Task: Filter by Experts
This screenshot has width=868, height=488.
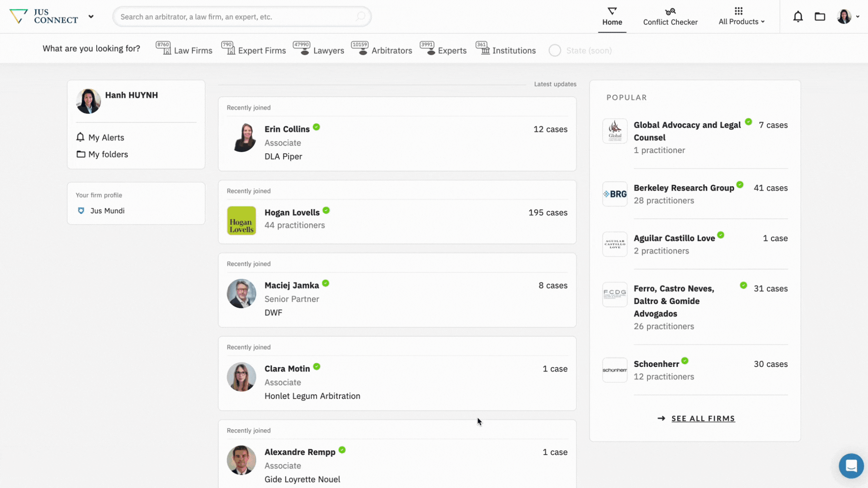Action: click(x=443, y=49)
